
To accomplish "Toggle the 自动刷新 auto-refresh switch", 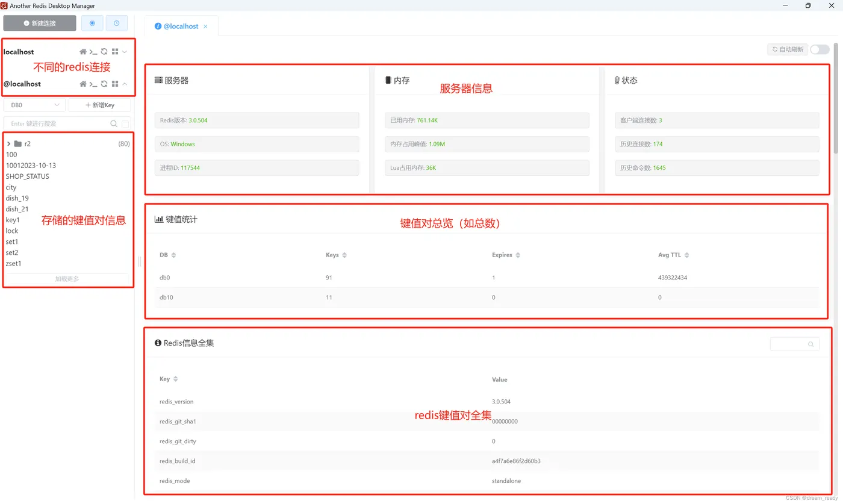I will point(820,49).
